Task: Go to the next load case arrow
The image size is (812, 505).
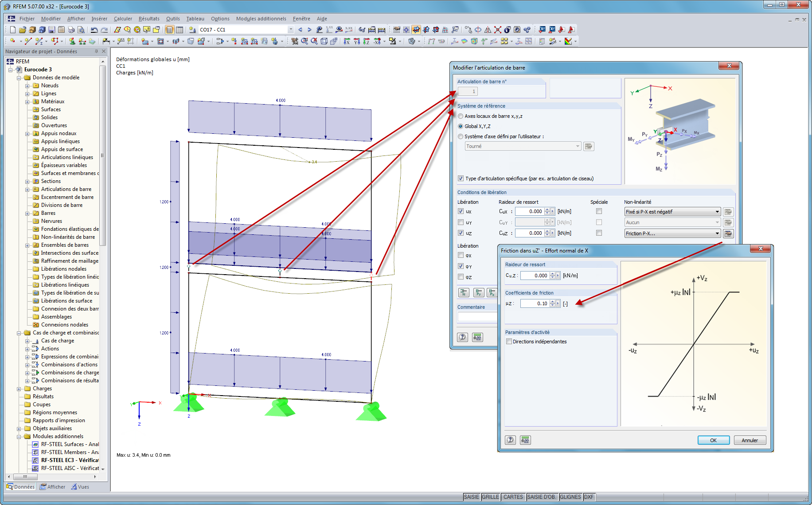Action: click(x=309, y=30)
